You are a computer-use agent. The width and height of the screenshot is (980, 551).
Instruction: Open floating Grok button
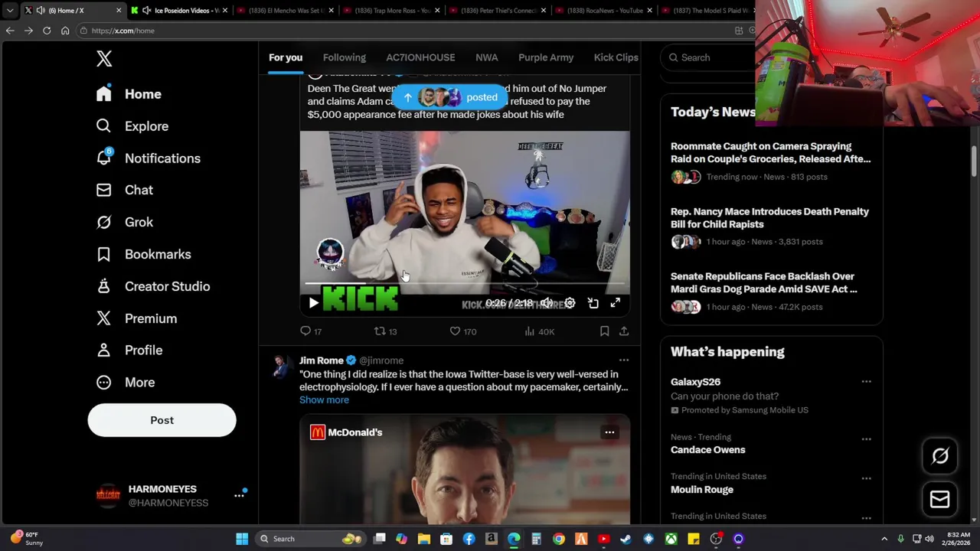939,456
